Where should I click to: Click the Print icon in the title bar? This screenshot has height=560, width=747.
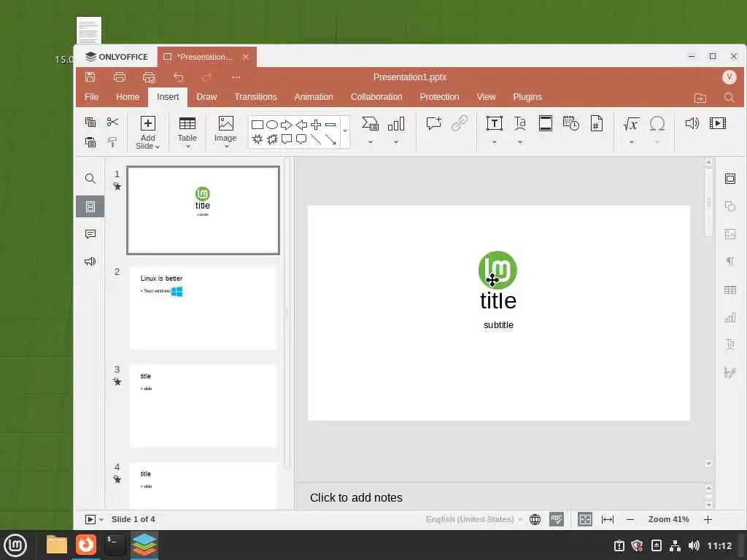pos(120,77)
